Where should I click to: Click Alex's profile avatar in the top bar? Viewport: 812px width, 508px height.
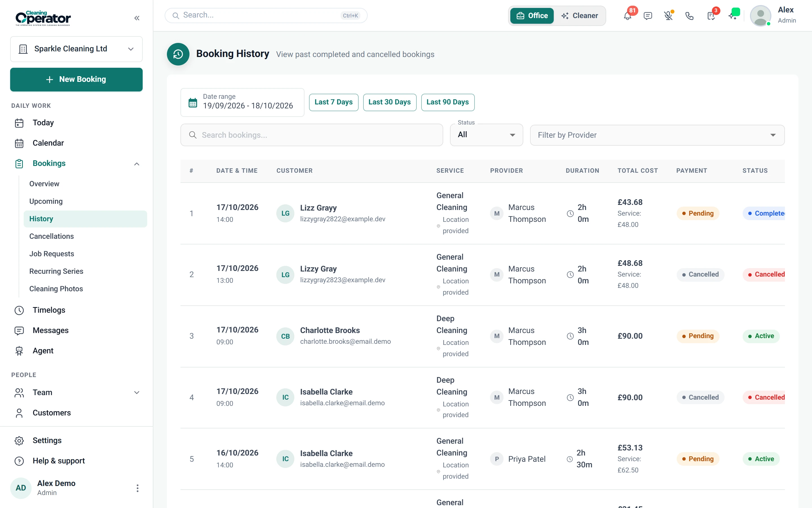click(x=760, y=16)
